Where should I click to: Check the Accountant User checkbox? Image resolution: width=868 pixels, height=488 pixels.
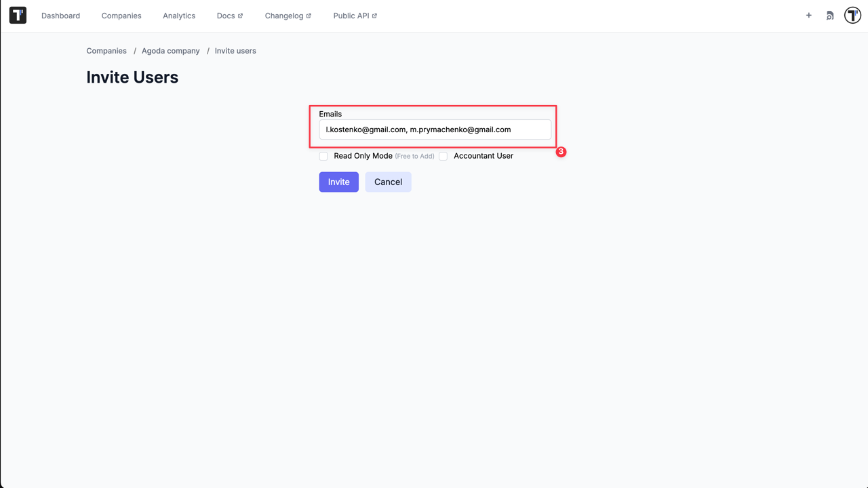(x=443, y=156)
